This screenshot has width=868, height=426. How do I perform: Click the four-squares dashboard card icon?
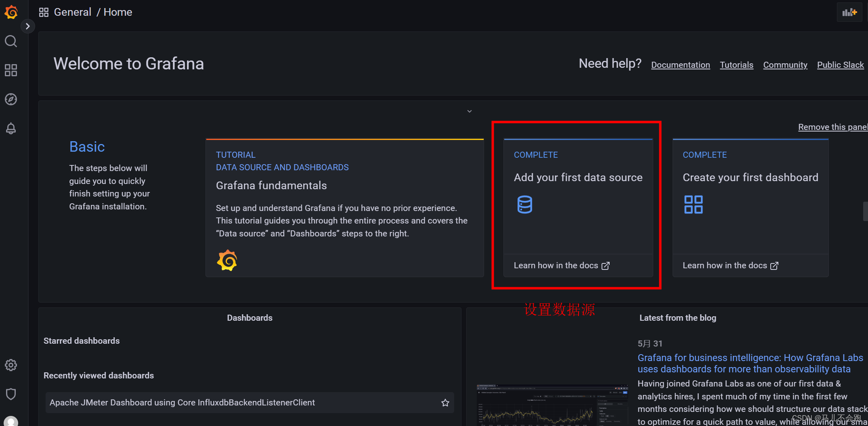coord(694,205)
